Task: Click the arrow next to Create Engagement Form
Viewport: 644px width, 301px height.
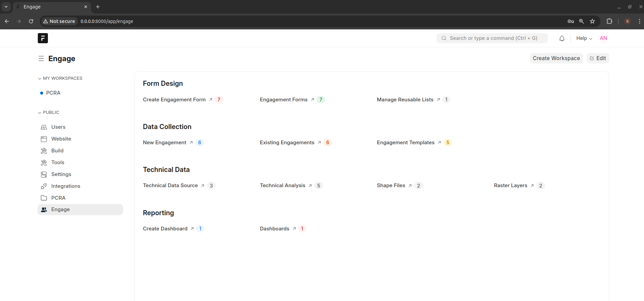Action: pyautogui.click(x=211, y=100)
